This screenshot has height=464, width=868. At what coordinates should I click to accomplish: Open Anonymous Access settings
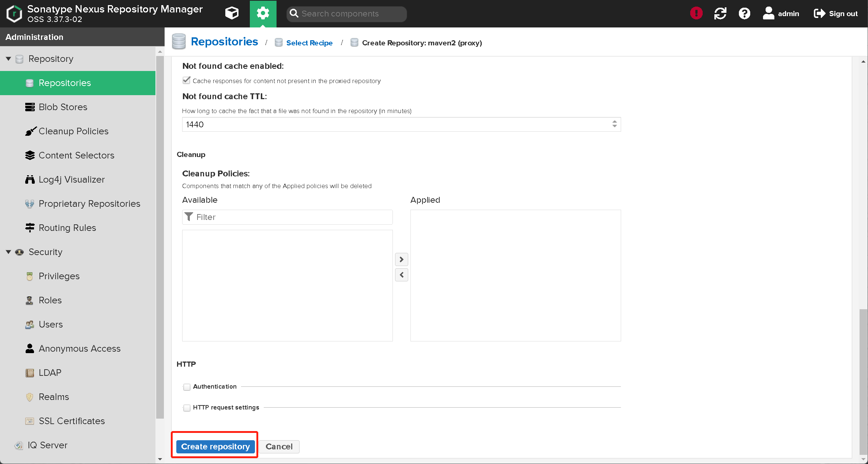(78, 348)
